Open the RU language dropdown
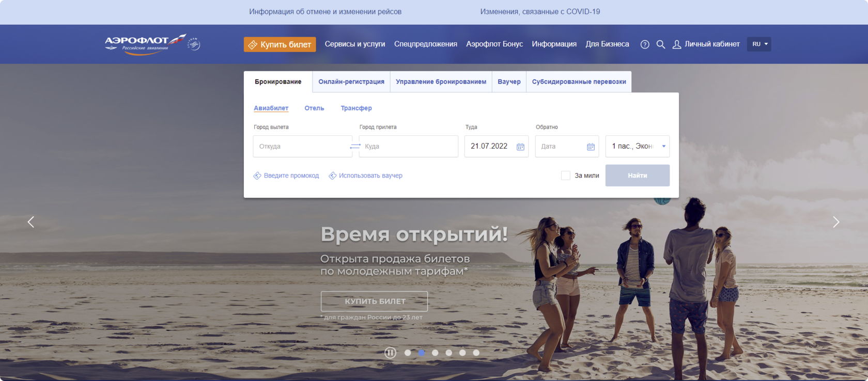 [x=759, y=44]
